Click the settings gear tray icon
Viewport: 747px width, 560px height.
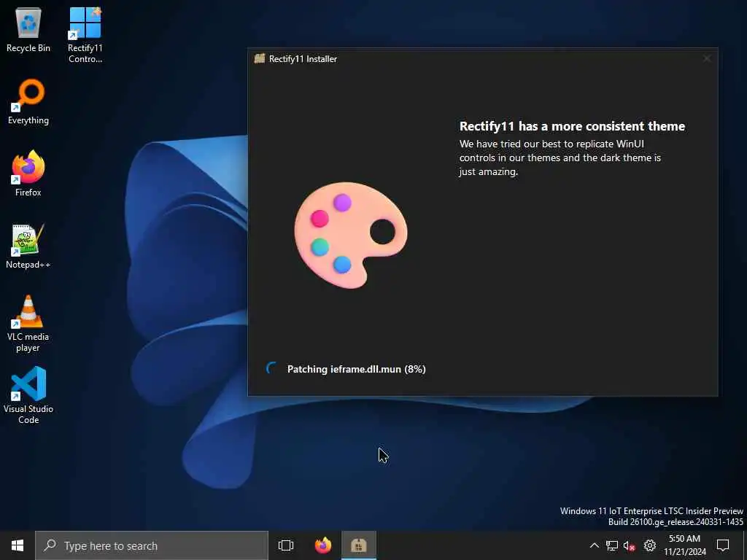coord(650,545)
